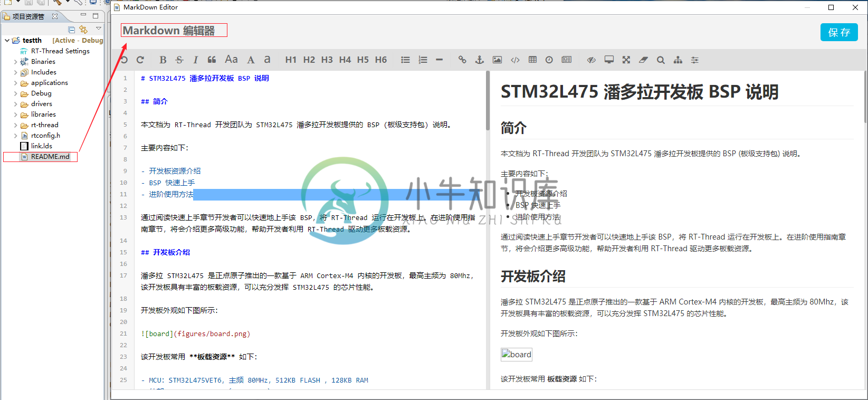
Task: Click editor line 1 with the STM32L475 title
Action: [205, 78]
